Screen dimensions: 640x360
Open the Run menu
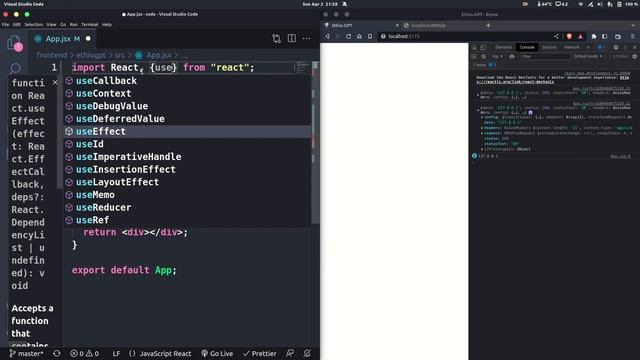(x=73, y=24)
